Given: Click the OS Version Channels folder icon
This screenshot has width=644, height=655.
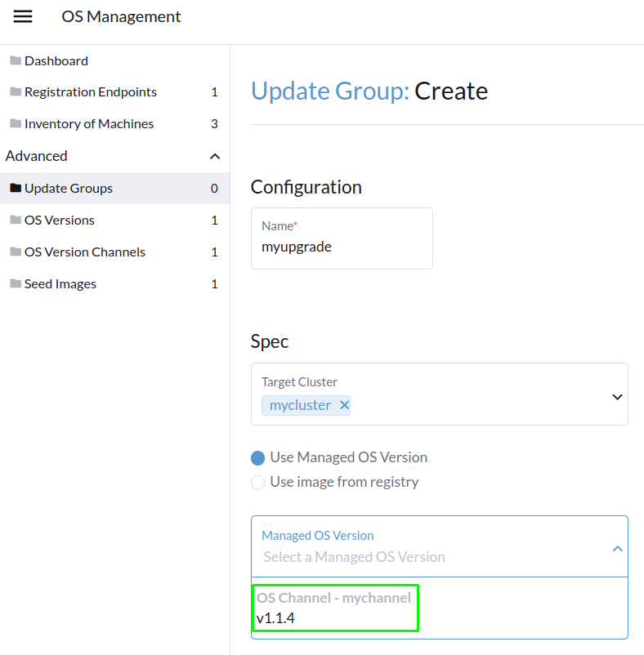Looking at the screenshot, I should (x=14, y=252).
